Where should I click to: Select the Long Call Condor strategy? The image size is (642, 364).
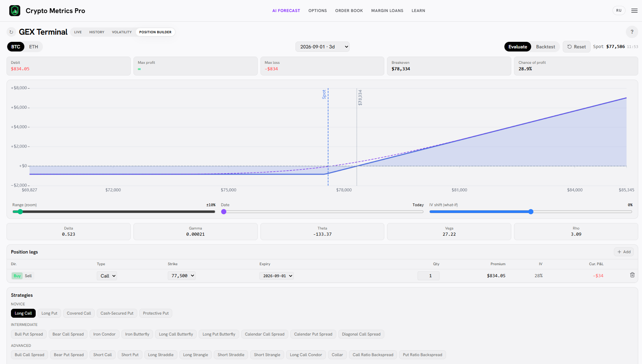306,355
